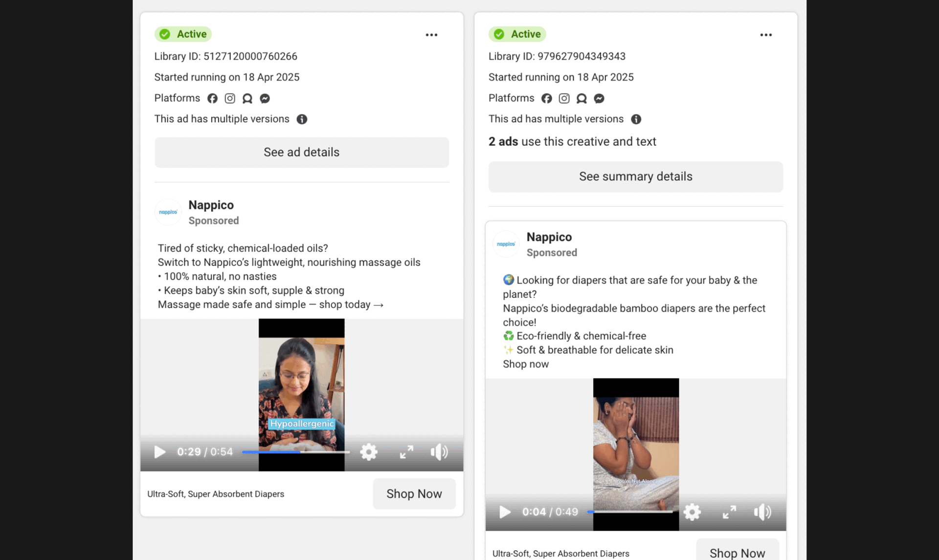939x560 pixels.
Task: Click 'Ultra-Soft, Super Absorbent Diapers' under right video
Action: pos(560,554)
